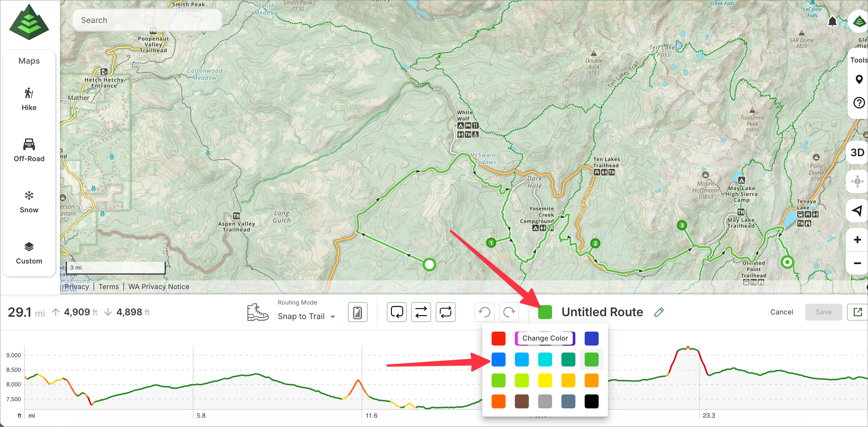Open the Maps layers panel
The width and height of the screenshot is (868, 427).
pyautogui.click(x=29, y=61)
